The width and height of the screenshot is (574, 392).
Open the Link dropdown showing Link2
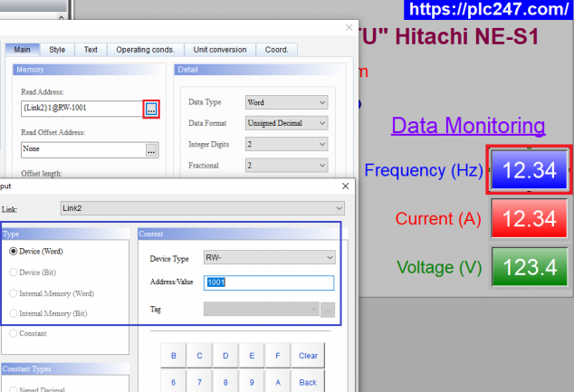203,208
